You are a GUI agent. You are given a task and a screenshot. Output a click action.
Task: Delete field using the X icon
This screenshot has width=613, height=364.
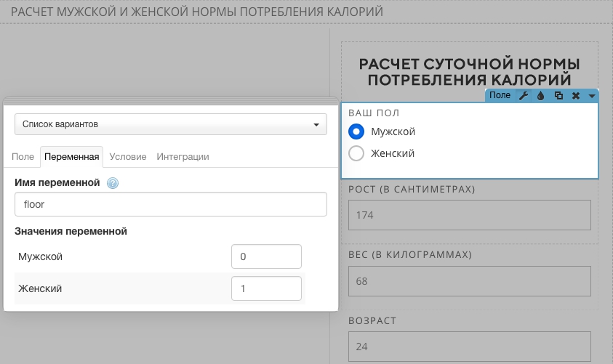pyautogui.click(x=576, y=96)
